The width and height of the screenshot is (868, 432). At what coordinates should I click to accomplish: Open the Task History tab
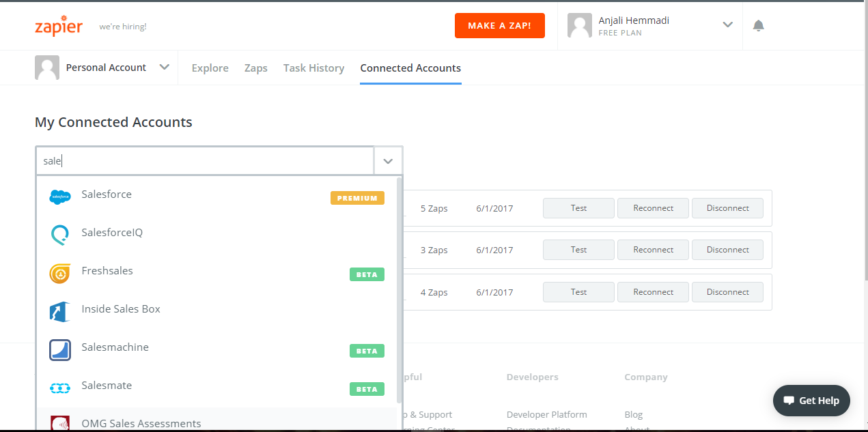point(314,68)
